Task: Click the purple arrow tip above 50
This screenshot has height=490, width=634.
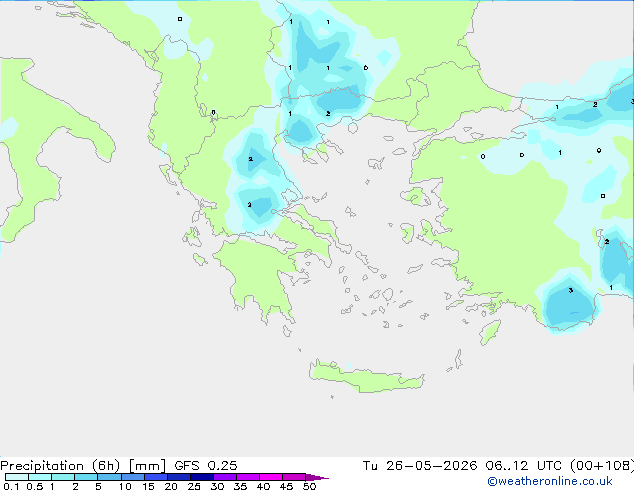Action: point(317,477)
